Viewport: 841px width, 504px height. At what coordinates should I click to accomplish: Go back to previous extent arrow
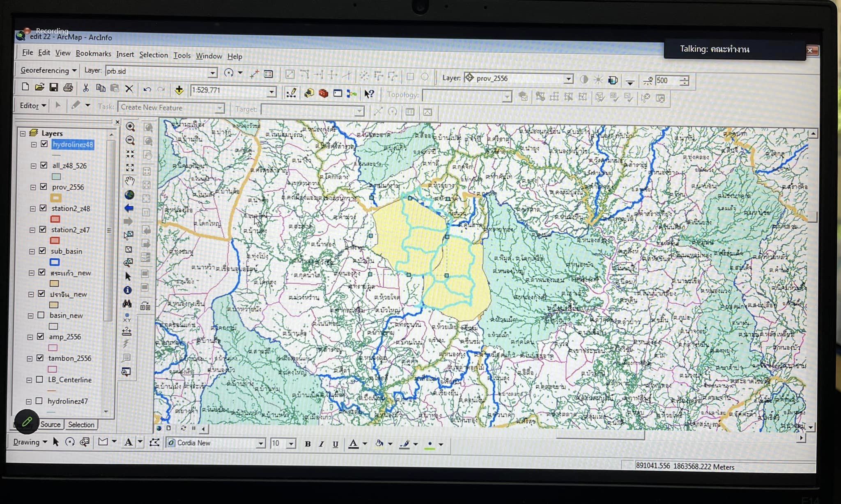(x=129, y=208)
